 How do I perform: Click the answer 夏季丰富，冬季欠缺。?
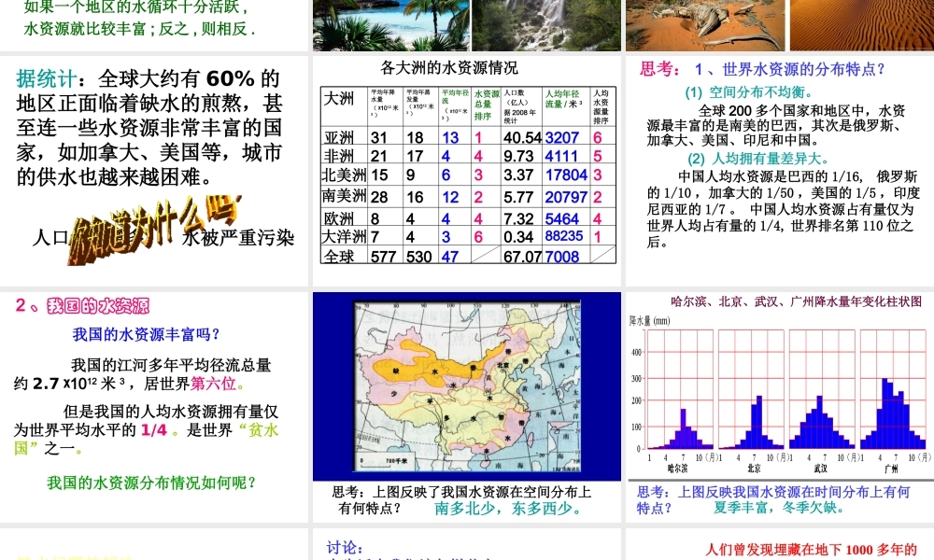coord(779,508)
